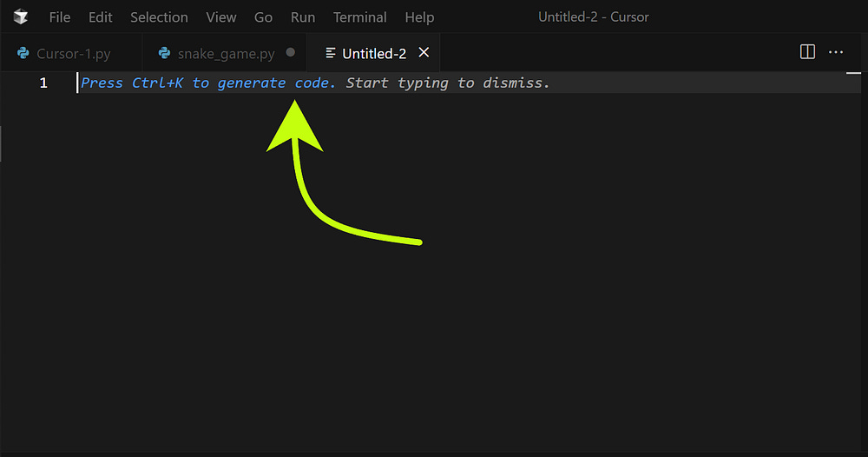Close the Untitled-2 tab
Viewport: 868px width, 457px height.
[x=424, y=53]
